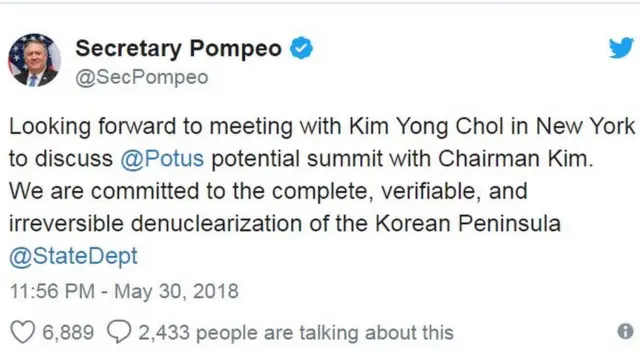Like the tweet with the heart icon
The width and height of the screenshot is (640, 360).
[x=22, y=332]
